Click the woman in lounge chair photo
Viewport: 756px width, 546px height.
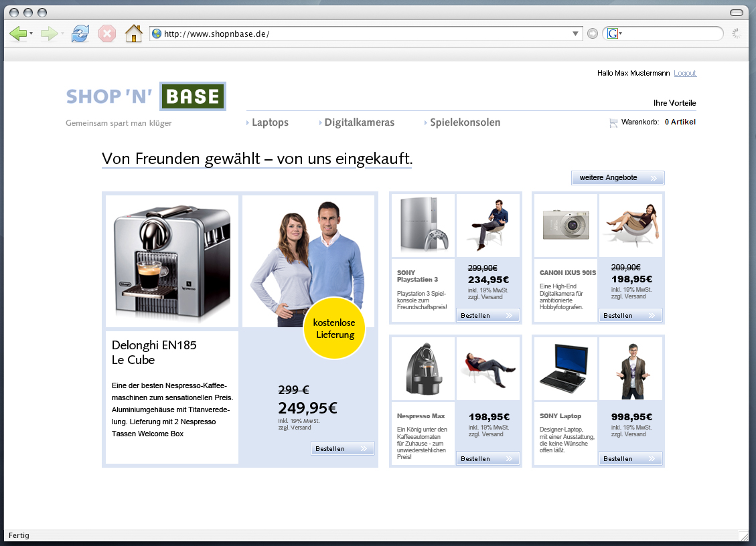[x=631, y=225]
